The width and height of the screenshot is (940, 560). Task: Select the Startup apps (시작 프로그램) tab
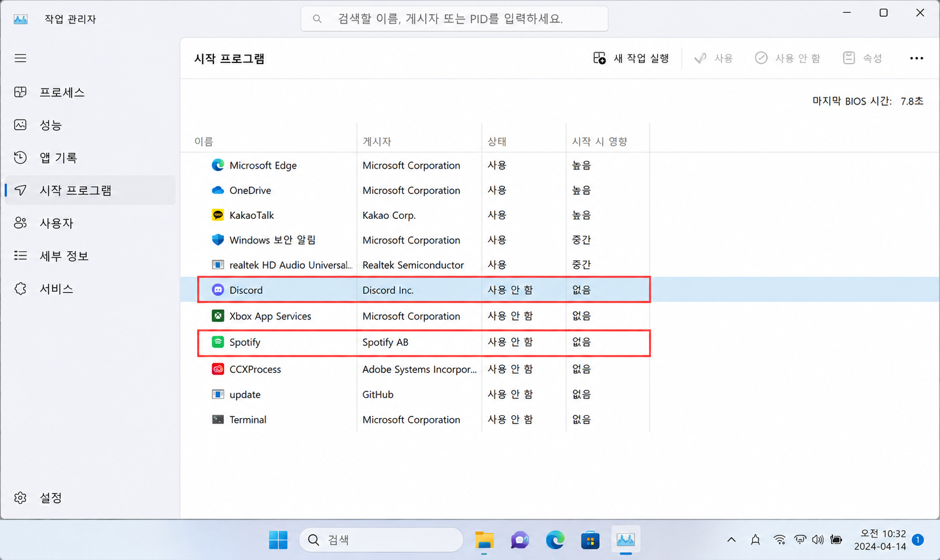[x=90, y=190]
